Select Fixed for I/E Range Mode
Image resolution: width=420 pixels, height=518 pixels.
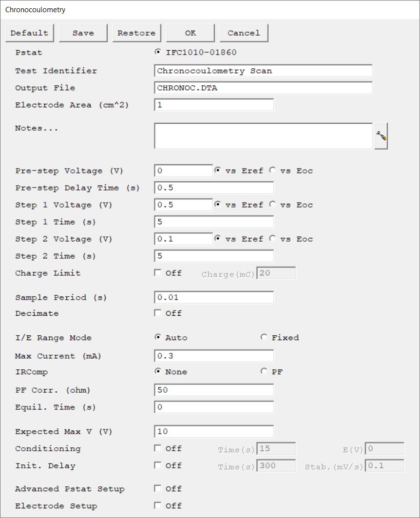click(x=264, y=338)
